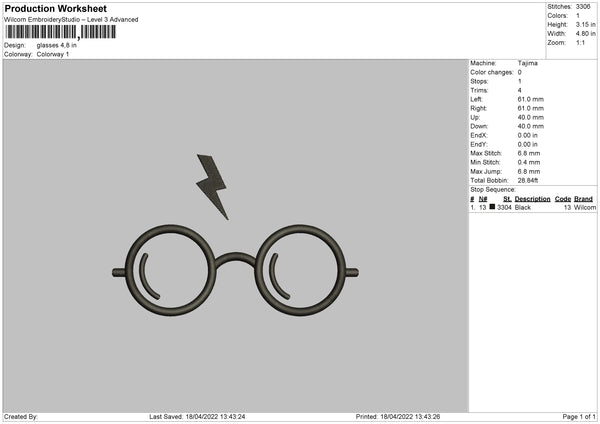Image resolution: width=600 pixels, height=424 pixels.
Task: Click the colorway value 'Colorway 1'
Action: 53,54
